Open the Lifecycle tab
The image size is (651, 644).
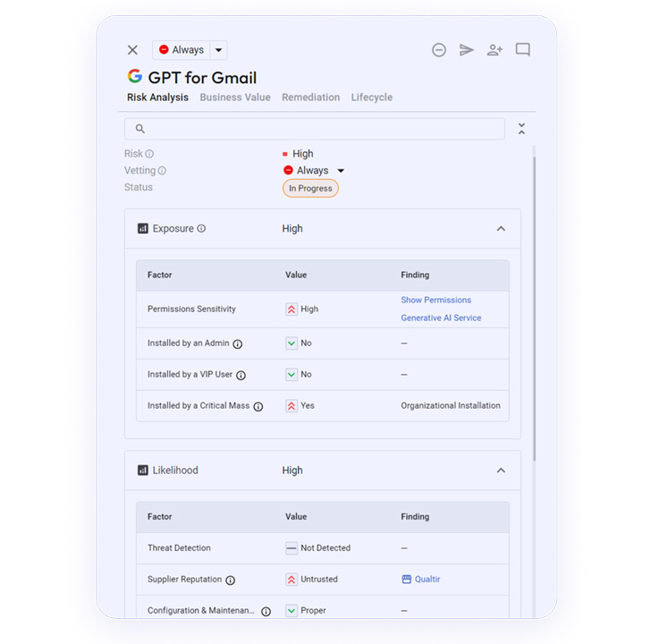(372, 97)
